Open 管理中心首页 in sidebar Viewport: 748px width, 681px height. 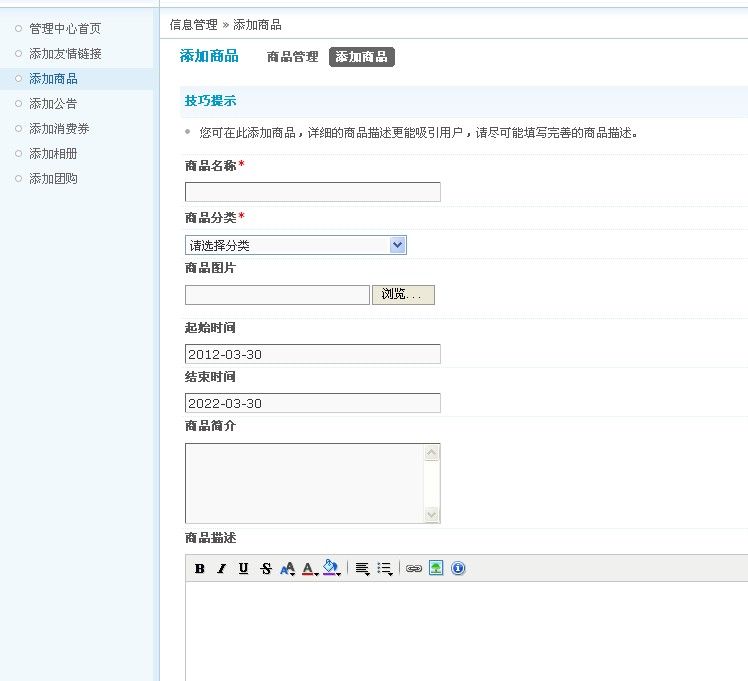tap(65, 29)
